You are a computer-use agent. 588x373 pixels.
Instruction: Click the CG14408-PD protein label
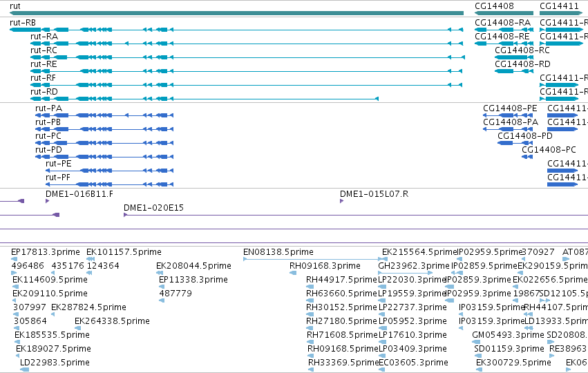[x=525, y=136]
